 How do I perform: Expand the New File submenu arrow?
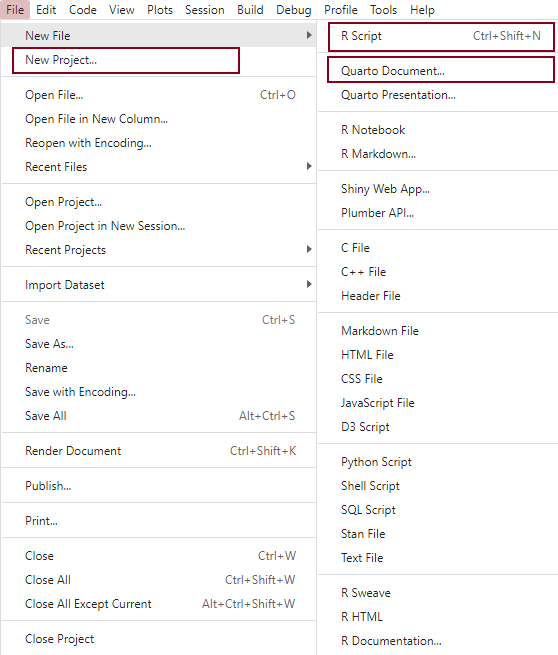tap(309, 36)
